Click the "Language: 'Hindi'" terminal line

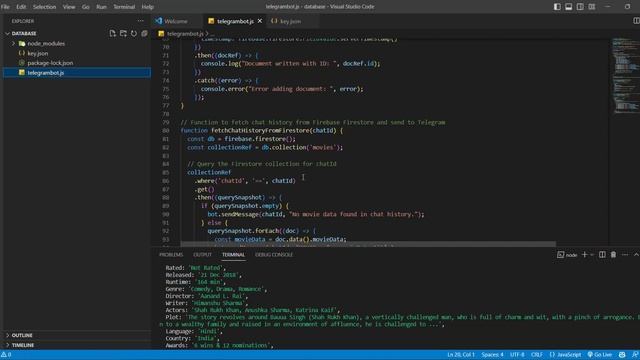[x=193, y=331]
